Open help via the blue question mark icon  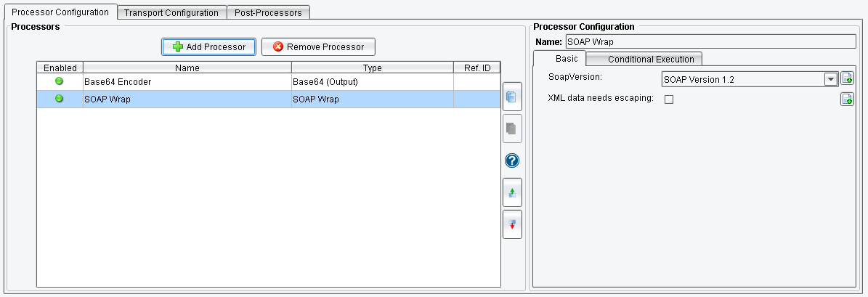tap(512, 160)
